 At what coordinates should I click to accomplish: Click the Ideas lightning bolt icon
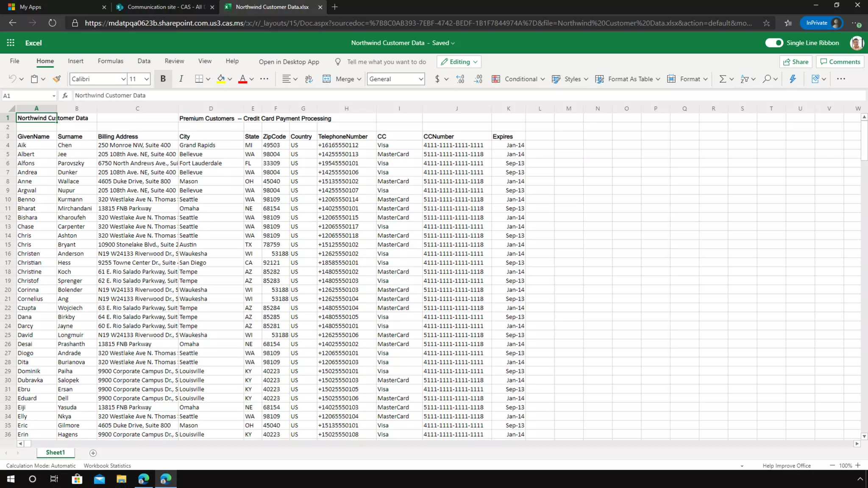tap(793, 79)
